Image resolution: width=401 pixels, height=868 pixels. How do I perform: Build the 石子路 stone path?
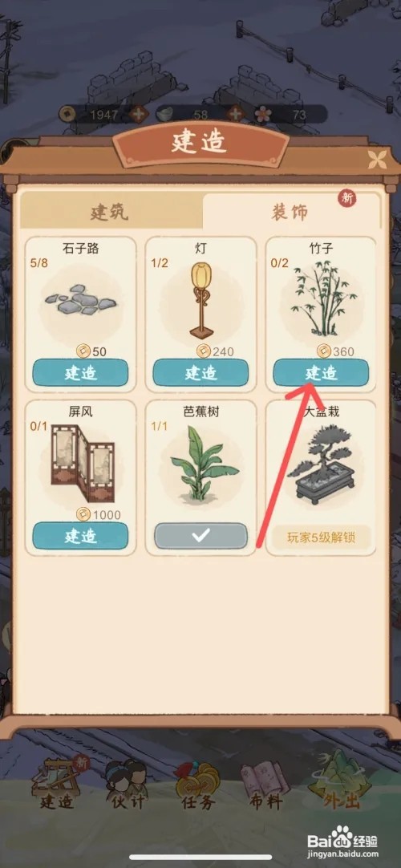[80, 372]
